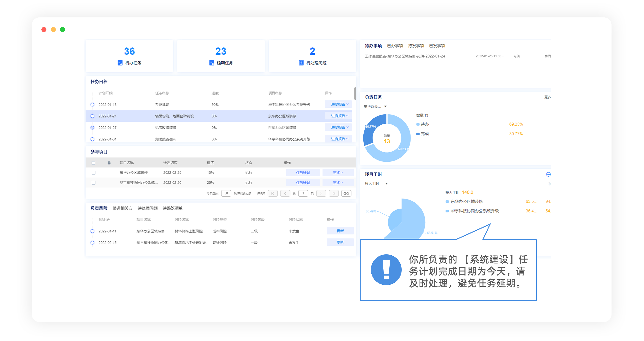Click the lock icon in 参与项目 header
The height and width of the screenshot is (341, 644).
109,163
